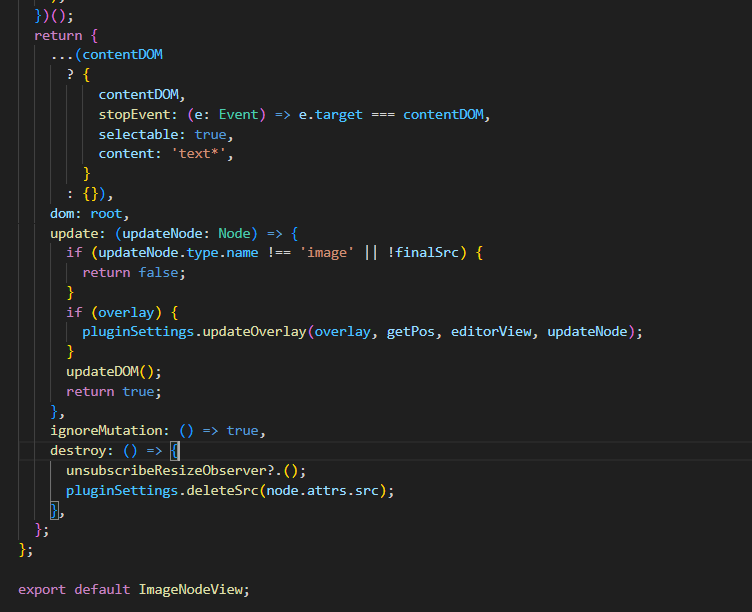Click 'root' in the dom line
Screen dimensions: 752x612
pos(106,214)
